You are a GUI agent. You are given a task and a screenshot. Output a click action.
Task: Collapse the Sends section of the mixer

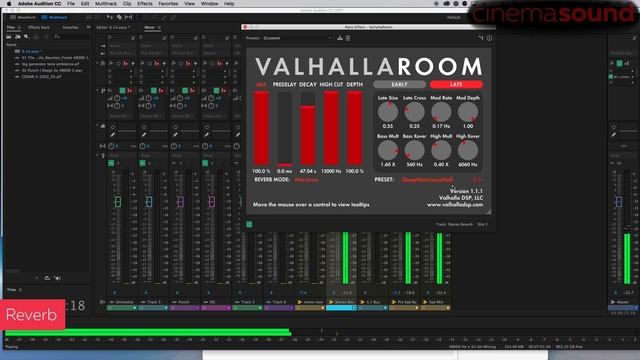pyautogui.click(x=98, y=90)
